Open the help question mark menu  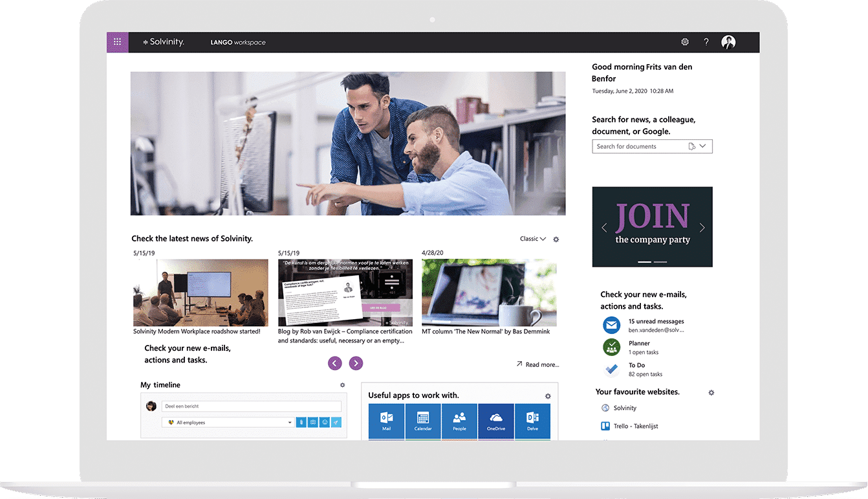click(706, 41)
